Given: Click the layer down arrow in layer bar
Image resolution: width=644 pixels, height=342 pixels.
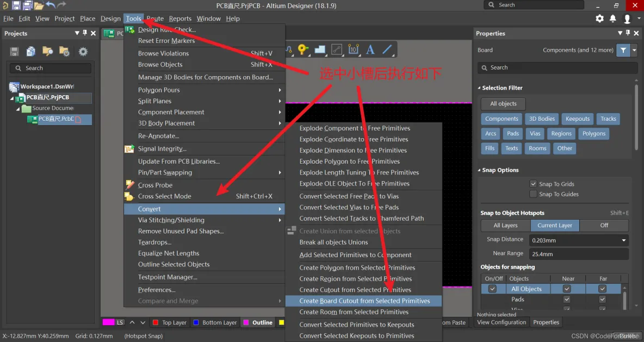Looking at the screenshot, I should [x=143, y=322].
